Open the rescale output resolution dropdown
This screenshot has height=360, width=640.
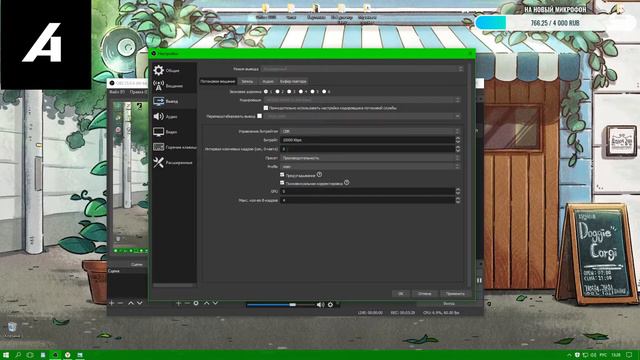[362, 116]
